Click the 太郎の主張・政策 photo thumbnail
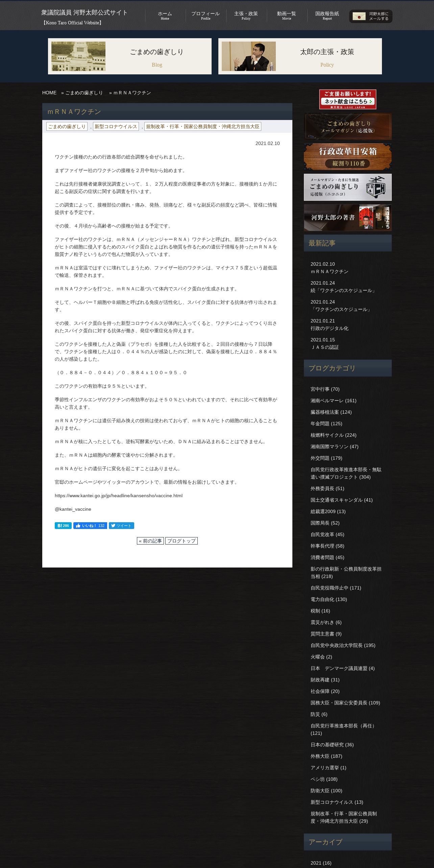 [x=249, y=56]
